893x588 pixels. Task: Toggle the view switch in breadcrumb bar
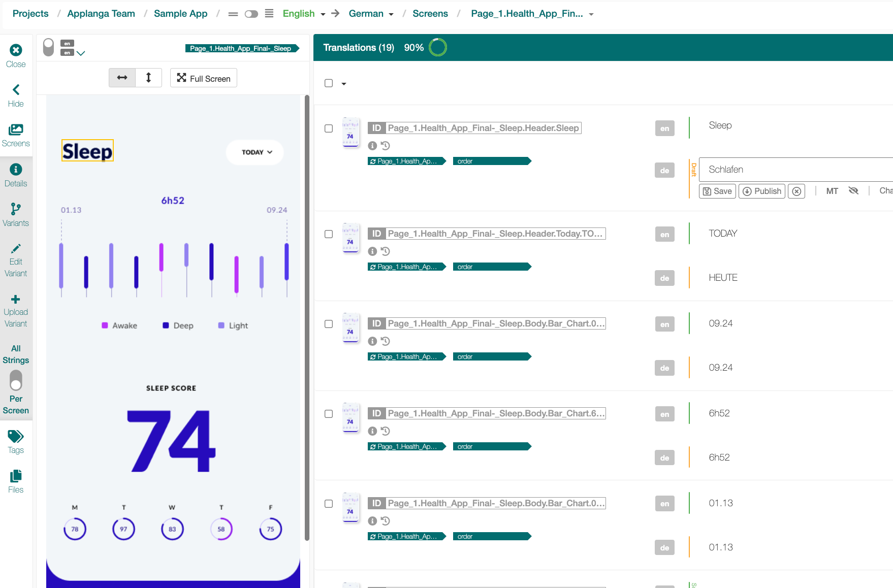[x=251, y=14]
